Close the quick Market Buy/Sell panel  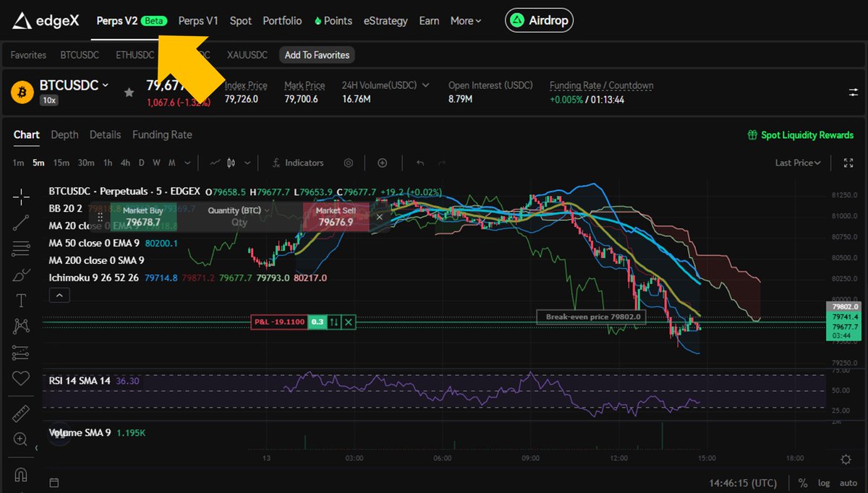tap(379, 215)
